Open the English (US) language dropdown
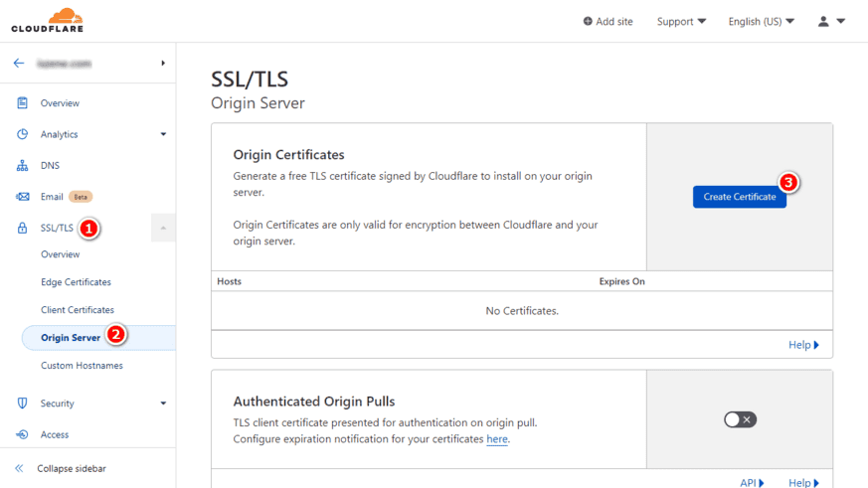 tap(761, 22)
